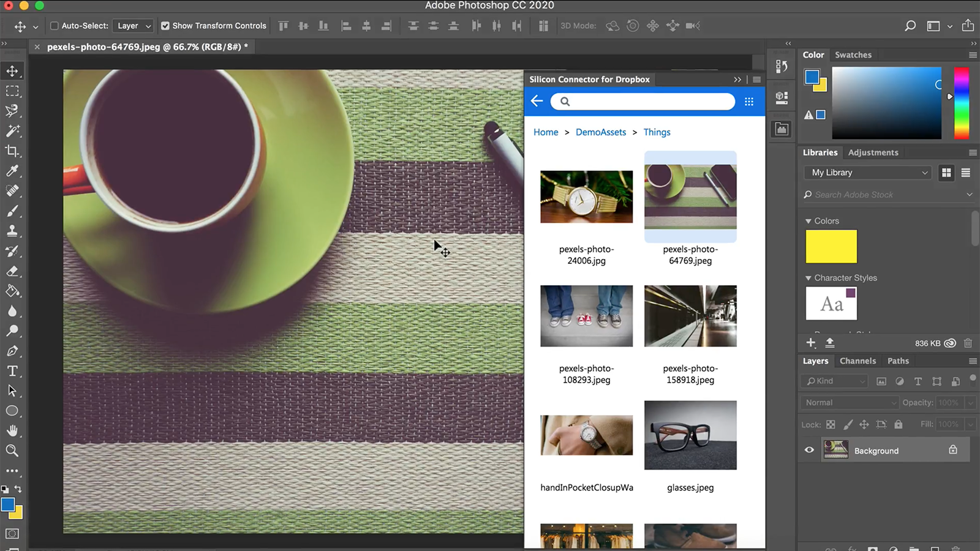Switch Dropbox panel to grid view icon

click(748, 102)
